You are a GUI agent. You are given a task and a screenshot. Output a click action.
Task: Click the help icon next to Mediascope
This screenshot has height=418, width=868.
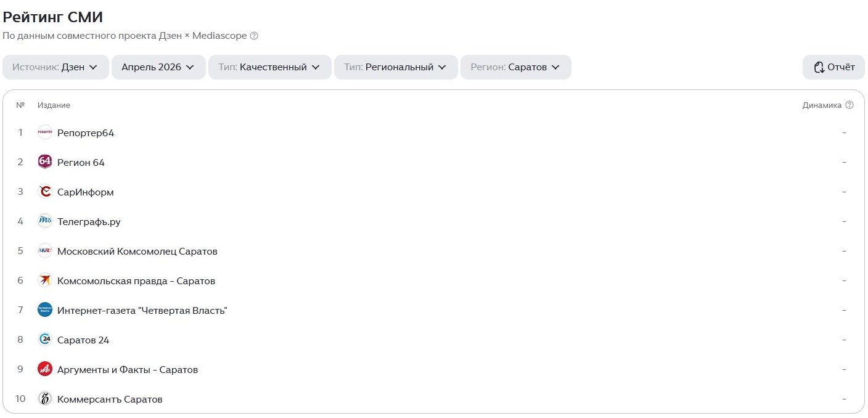coord(254,36)
